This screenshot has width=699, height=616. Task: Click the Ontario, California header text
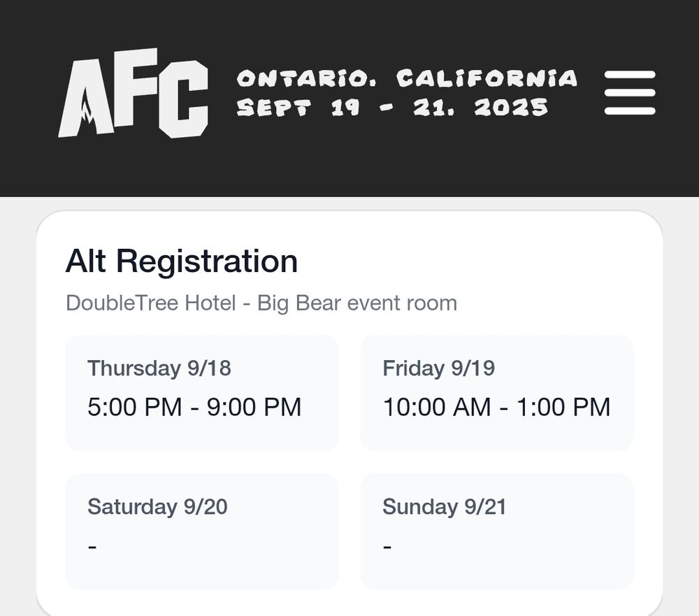407,78
